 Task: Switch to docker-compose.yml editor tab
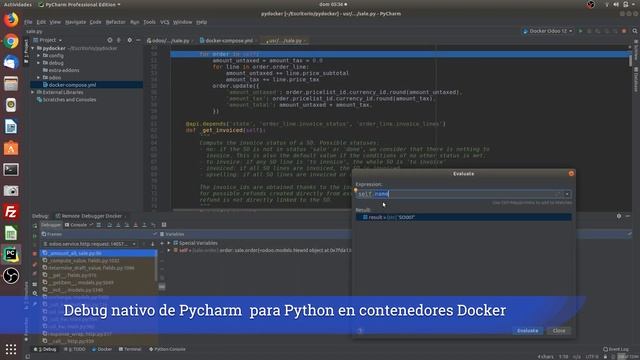tap(229, 40)
